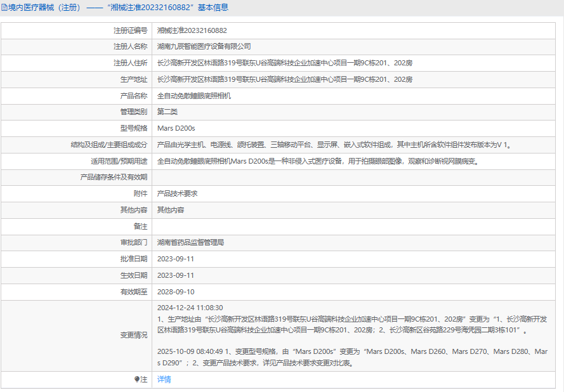
Task: Click the 变更情况 row label
Action: point(134,335)
